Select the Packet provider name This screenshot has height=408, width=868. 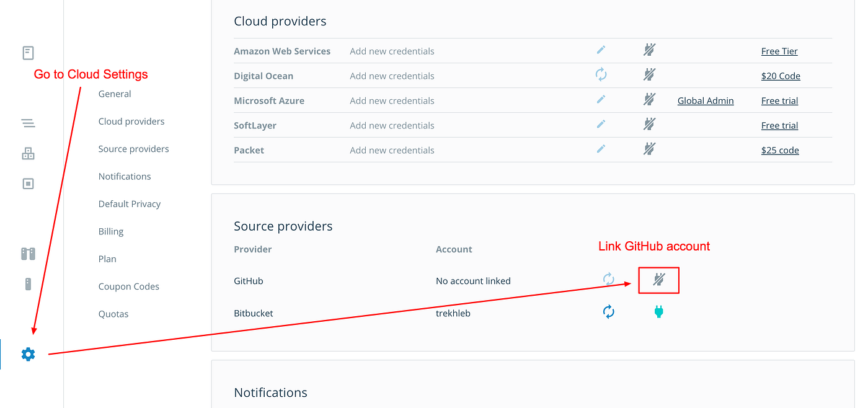249,151
